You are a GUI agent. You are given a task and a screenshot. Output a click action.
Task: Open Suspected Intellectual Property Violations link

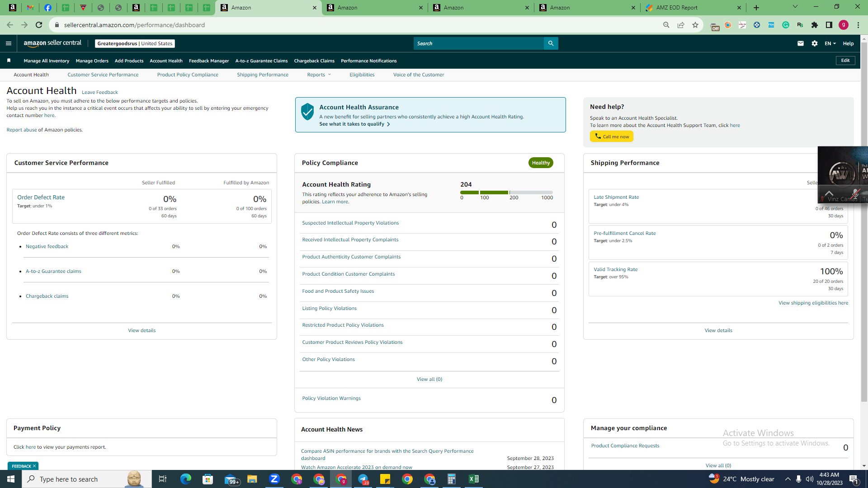point(350,223)
